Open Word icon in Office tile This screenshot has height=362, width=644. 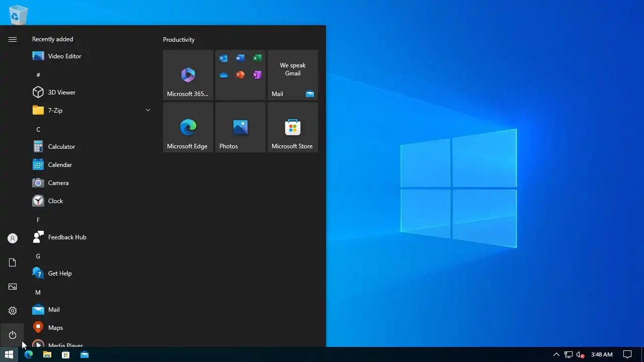(x=240, y=58)
